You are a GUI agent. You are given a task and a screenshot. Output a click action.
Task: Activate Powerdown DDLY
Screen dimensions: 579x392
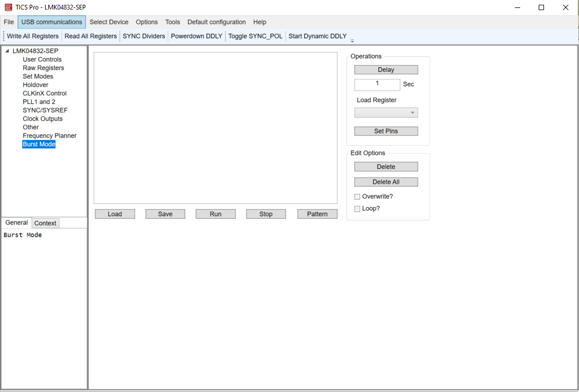[x=196, y=36]
